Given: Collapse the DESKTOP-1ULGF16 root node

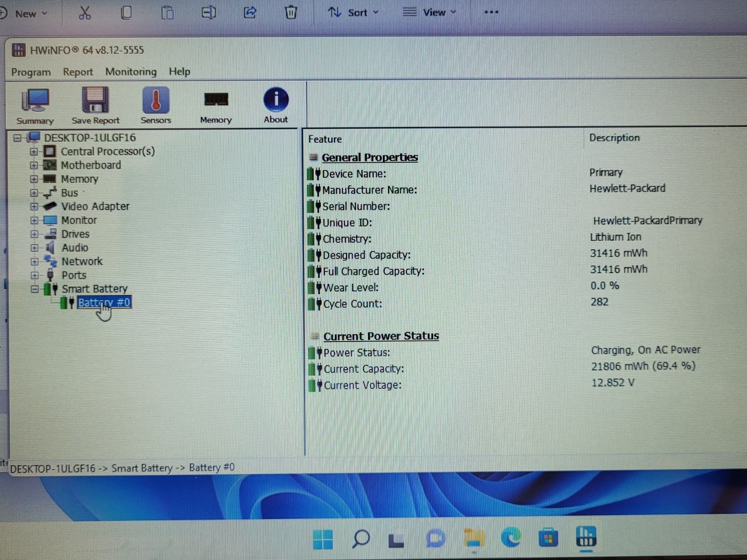Looking at the screenshot, I should pyautogui.click(x=18, y=138).
